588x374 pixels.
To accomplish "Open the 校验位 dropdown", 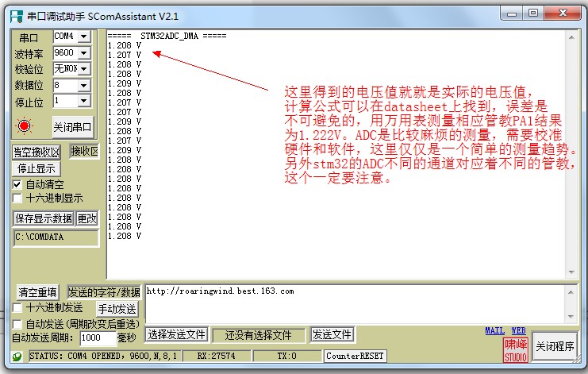I will point(84,69).
